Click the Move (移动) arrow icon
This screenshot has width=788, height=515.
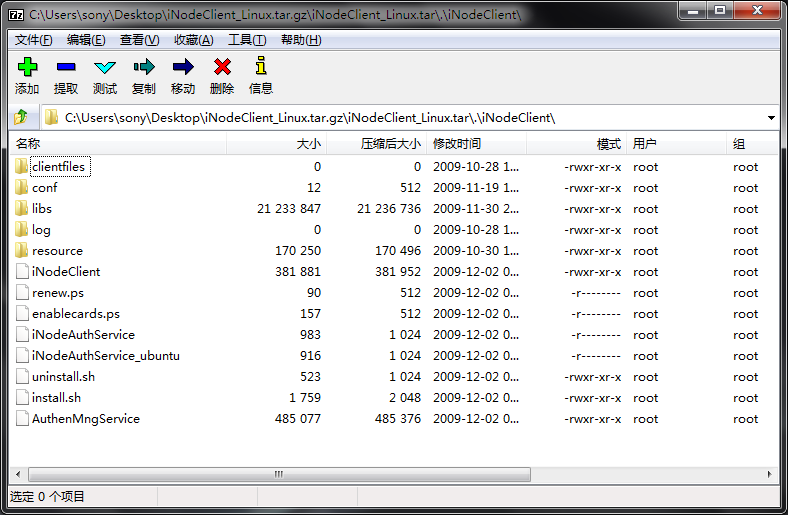click(x=183, y=67)
